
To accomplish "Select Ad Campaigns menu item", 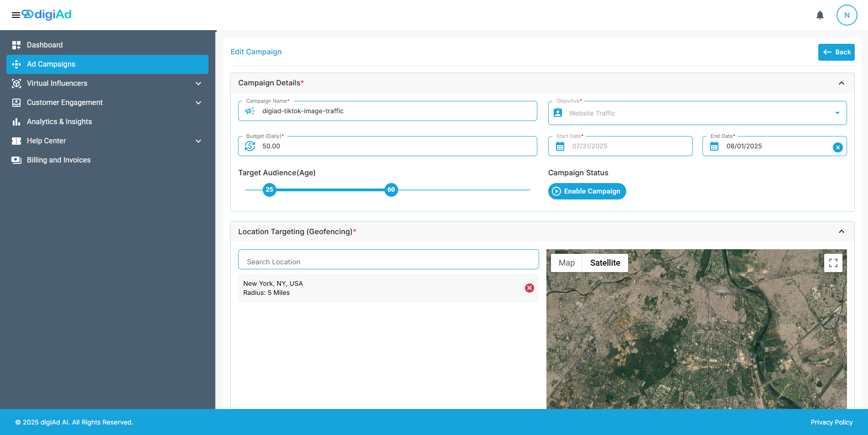I will pos(108,64).
